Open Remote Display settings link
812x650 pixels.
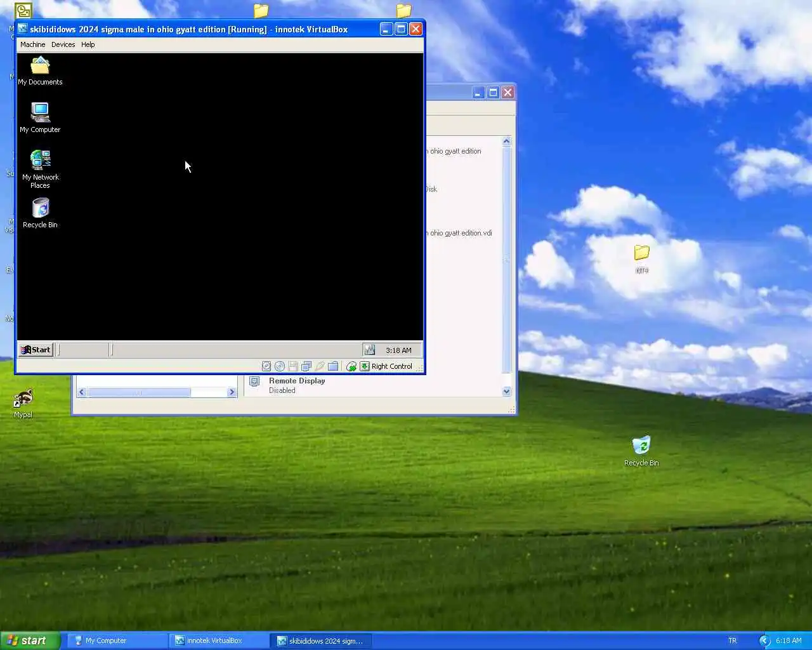click(x=297, y=381)
